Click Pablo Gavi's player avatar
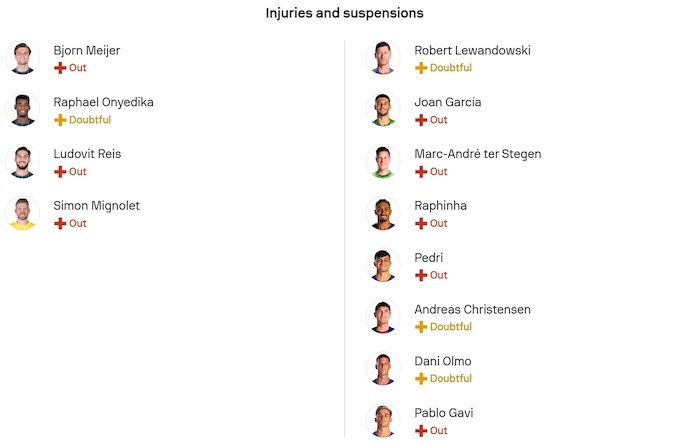690x444 pixels. pyautogui.click(x=383, y=420)
